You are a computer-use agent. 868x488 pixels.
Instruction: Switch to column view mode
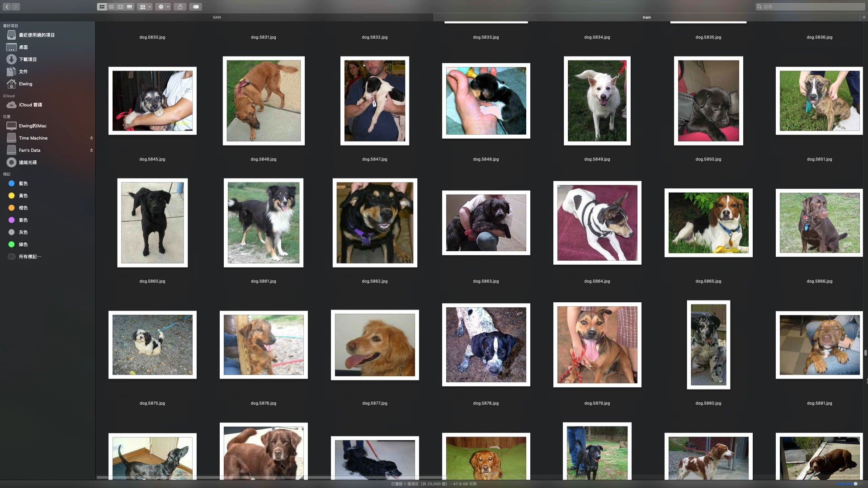pos(120,7)
